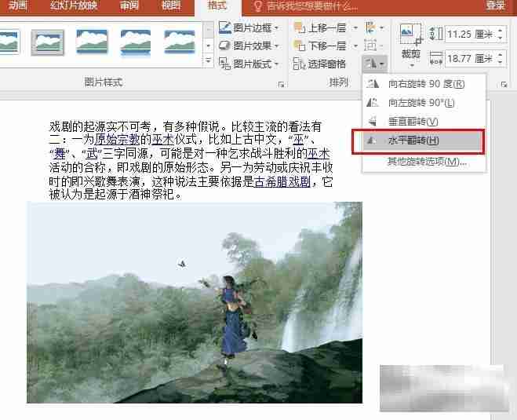Expand the 下移一层 dropdown arrow
Viewport: 517px width, 420px height.
(355, 46)
